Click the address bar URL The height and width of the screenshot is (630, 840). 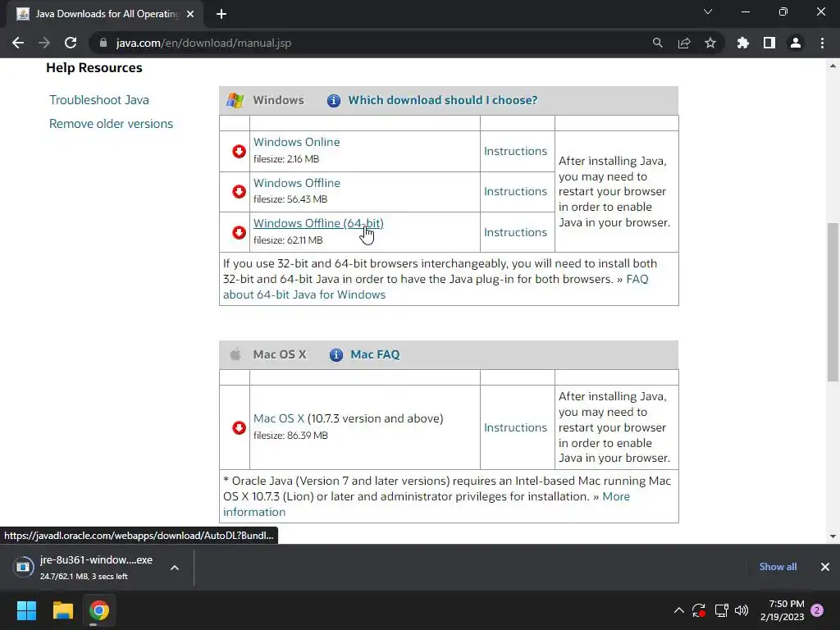click(203, 43)
